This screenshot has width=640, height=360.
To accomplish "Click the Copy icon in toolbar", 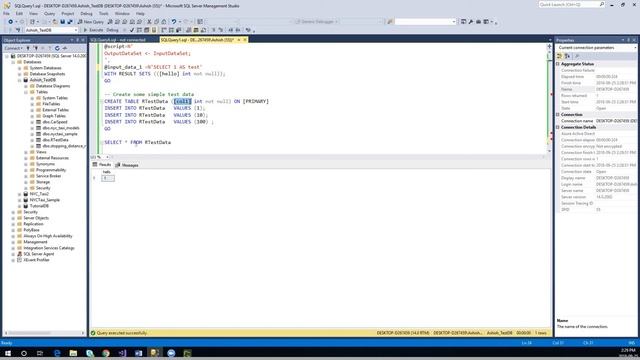I will click(156, 22).
